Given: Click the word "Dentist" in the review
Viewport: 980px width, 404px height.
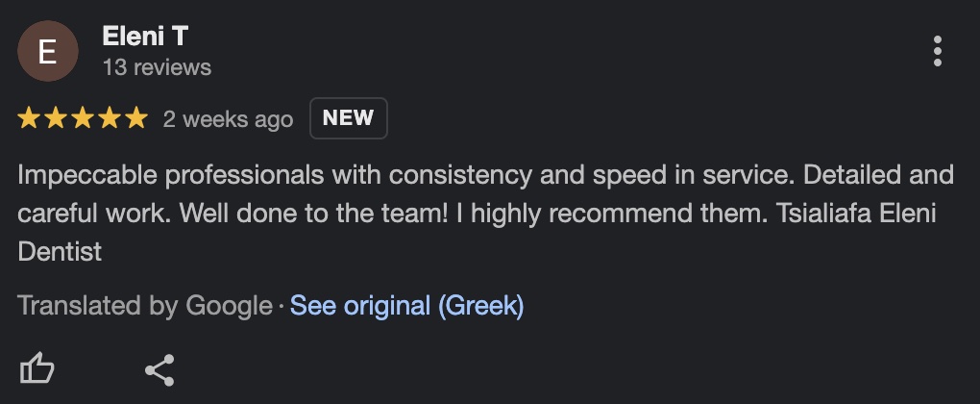Looking at the screenshot, I should pyautogui.click(x=60, y=252).
